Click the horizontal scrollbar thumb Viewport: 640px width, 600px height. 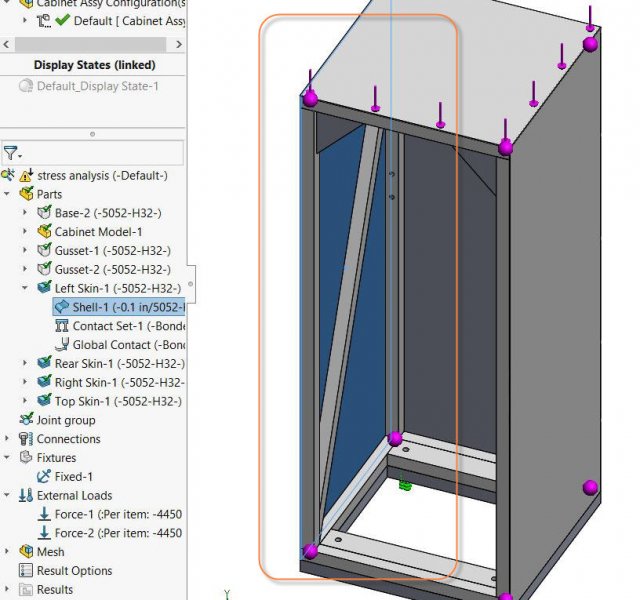point(91,44)
